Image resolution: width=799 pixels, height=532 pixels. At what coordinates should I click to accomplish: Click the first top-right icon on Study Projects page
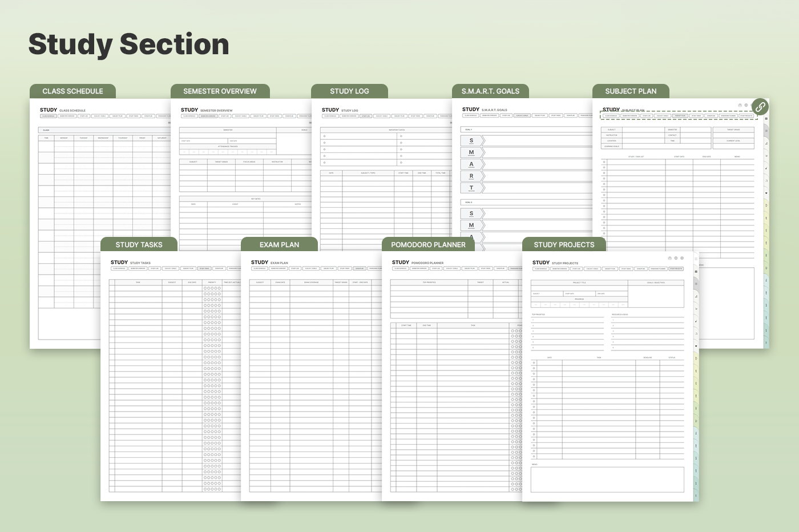(669, 259)
